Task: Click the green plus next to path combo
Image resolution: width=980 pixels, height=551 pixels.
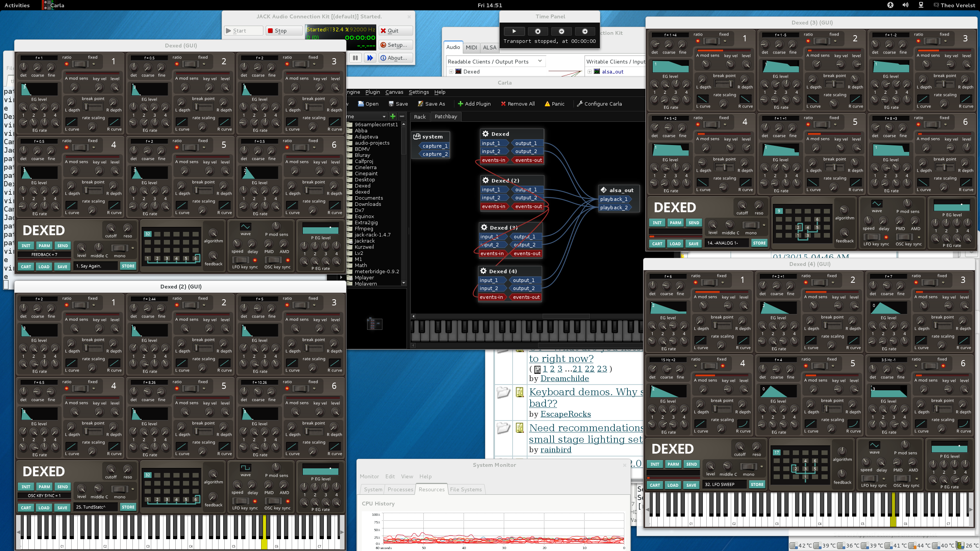Action: (393, 116)
